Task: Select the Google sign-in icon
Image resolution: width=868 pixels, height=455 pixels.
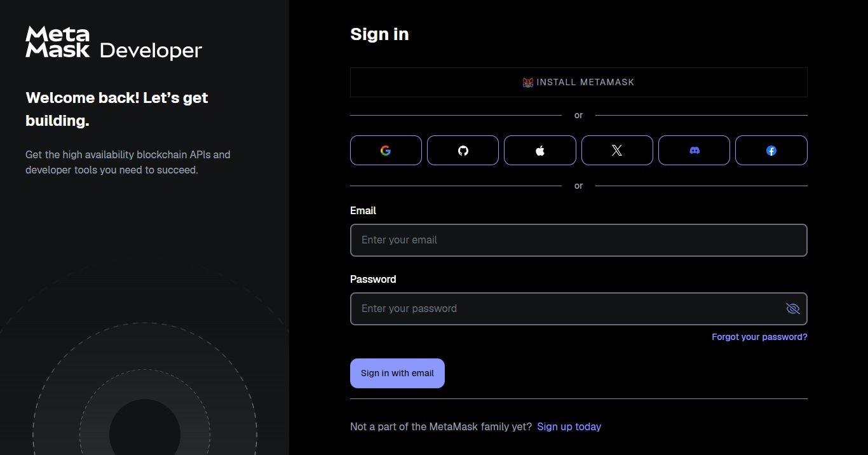Action: [385, 150]
